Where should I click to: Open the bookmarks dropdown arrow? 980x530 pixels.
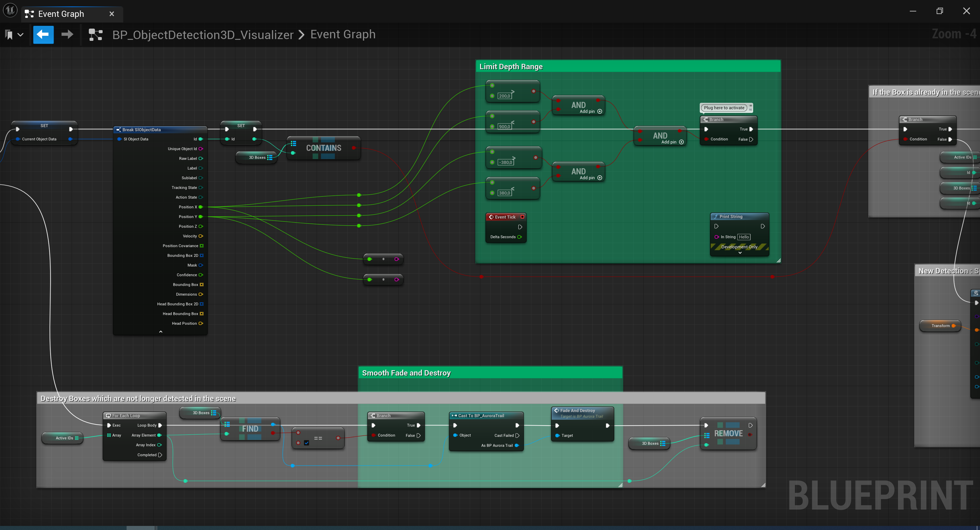tap(20, 35)
